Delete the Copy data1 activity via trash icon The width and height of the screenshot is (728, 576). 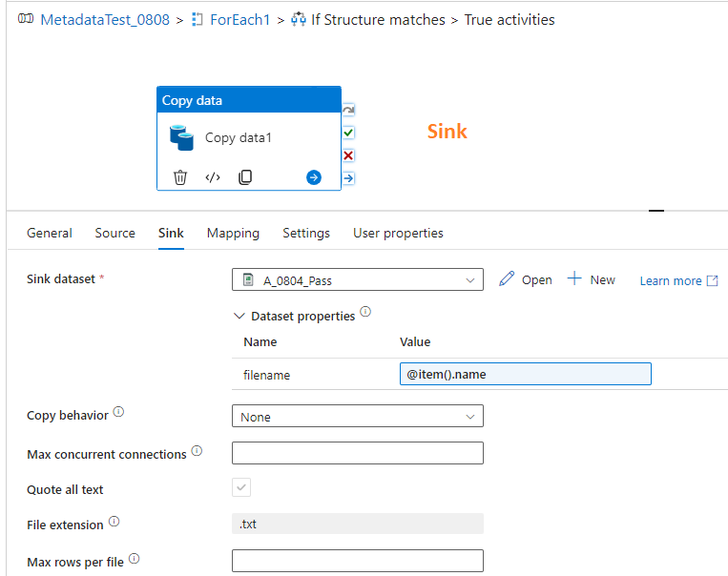tap(180, 177)
